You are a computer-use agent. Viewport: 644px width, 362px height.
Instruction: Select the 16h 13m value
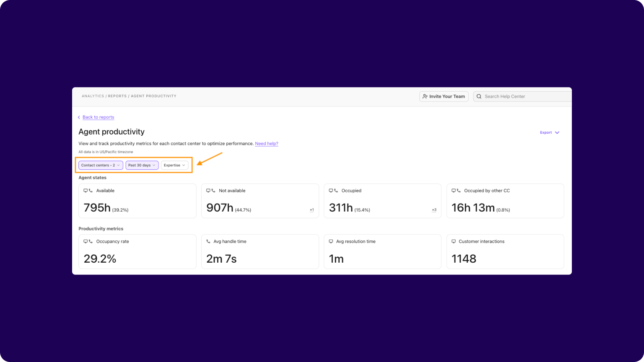(473, 208)
